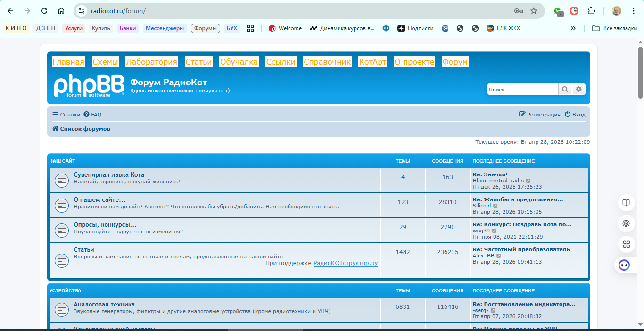The height and width of the screenshot is (331, 644).
Task: Open the Подписки bookmark
Action: coord(415,28)
